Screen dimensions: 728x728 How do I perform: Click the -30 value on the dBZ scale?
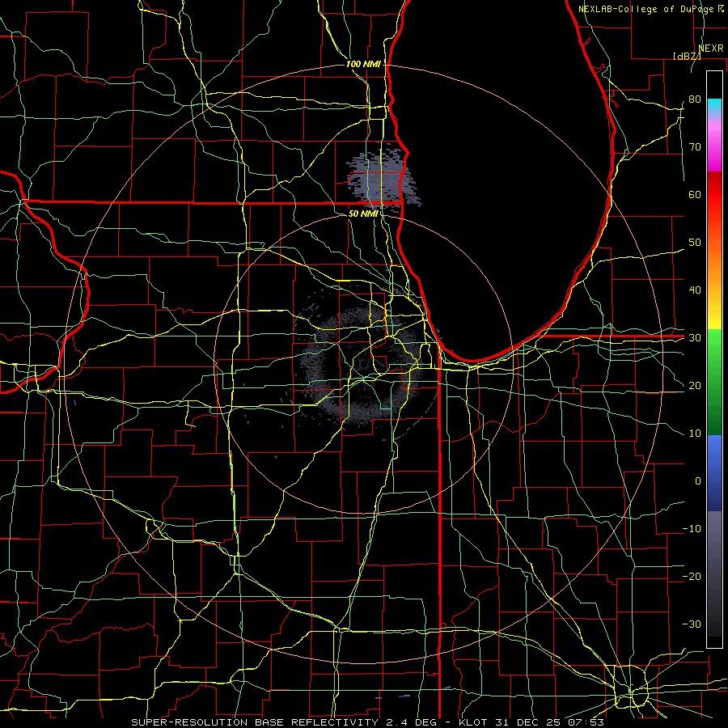click(692, 624)
